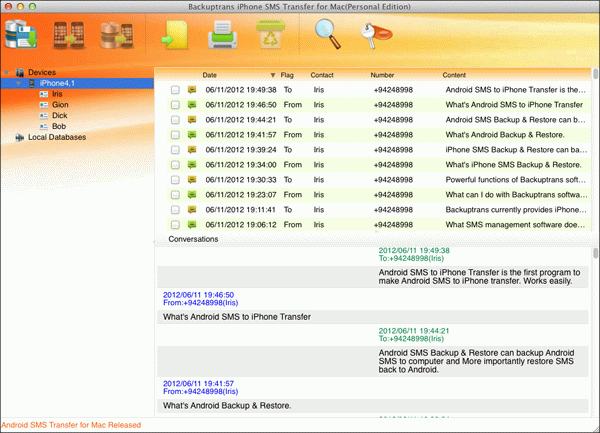Click the green message icon of the 19:06:12 row

coord(192,225)
